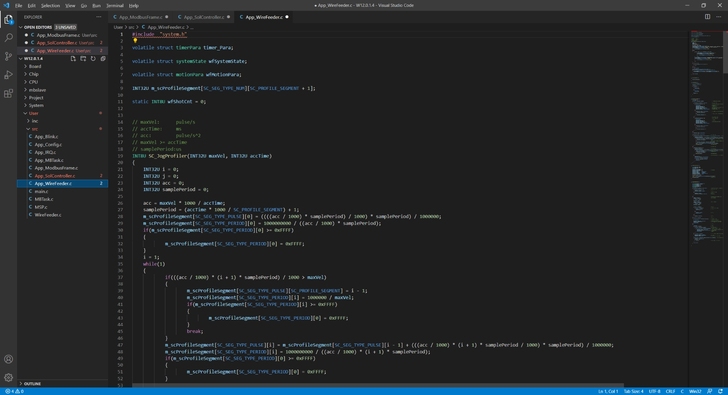Switch to the App_ModbusFrame.c tab
Screen dimensions: 728x395
coord(141,17)
